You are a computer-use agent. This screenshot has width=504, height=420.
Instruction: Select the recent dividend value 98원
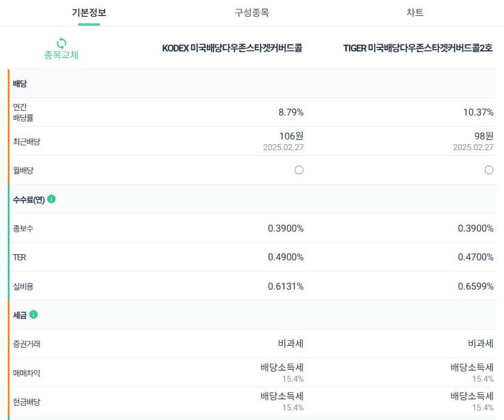coord(484,136)
